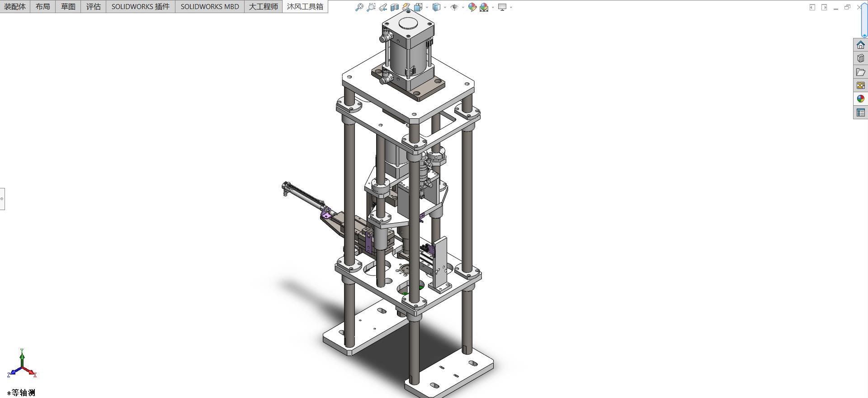
Task: Click the Apply Scene icon
Action: pos(484,7)
